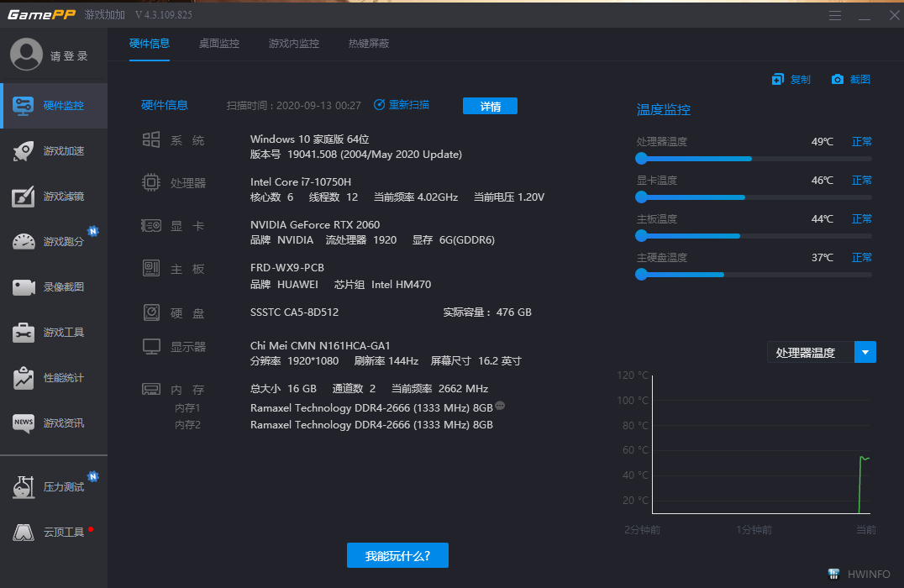904x588 pixels.
Task: Click the Windows 10 家庭版 64位 text
Action: 310,139
